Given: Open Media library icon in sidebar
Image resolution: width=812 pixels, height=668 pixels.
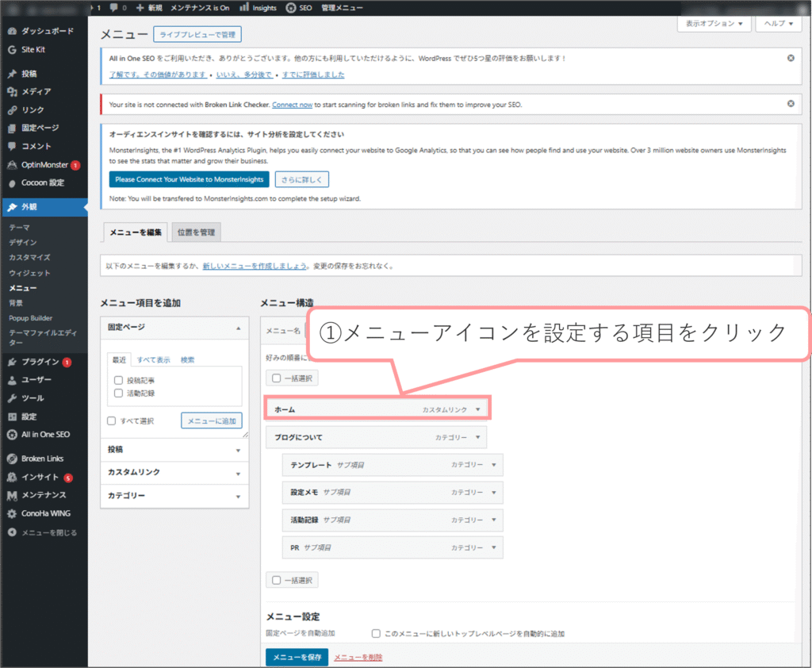Looking at the screenshot, I should [12, 92].
